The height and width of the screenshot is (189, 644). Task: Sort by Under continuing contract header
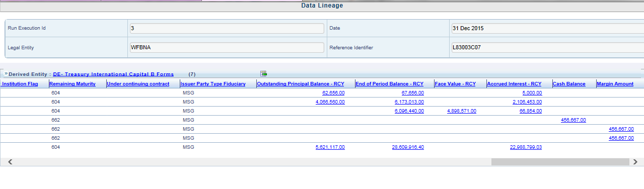[x=138, y=84]
